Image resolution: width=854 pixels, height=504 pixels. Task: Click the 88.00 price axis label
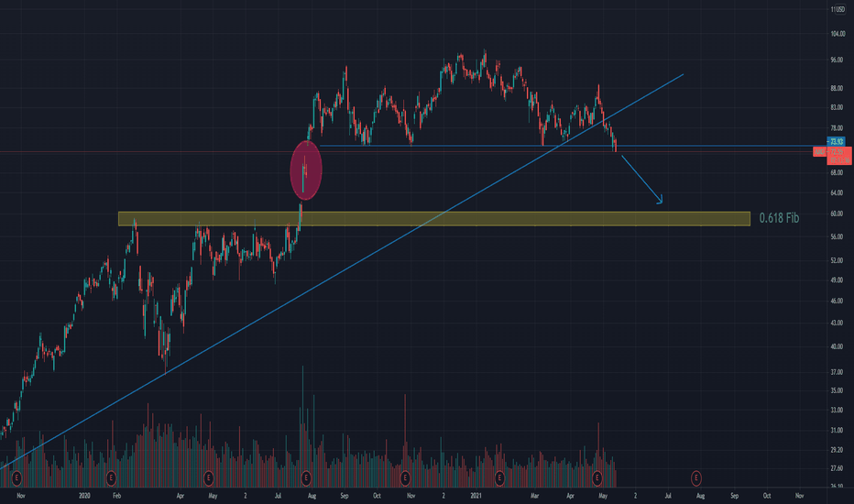[x=838, y=88]
